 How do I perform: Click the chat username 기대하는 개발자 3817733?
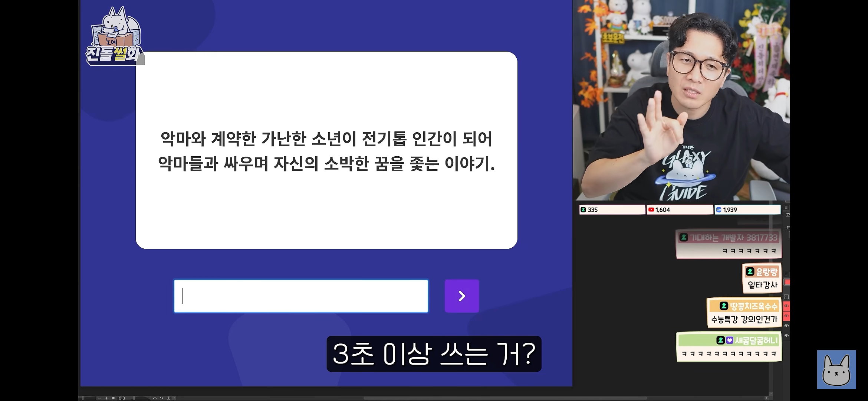point(733,238)
